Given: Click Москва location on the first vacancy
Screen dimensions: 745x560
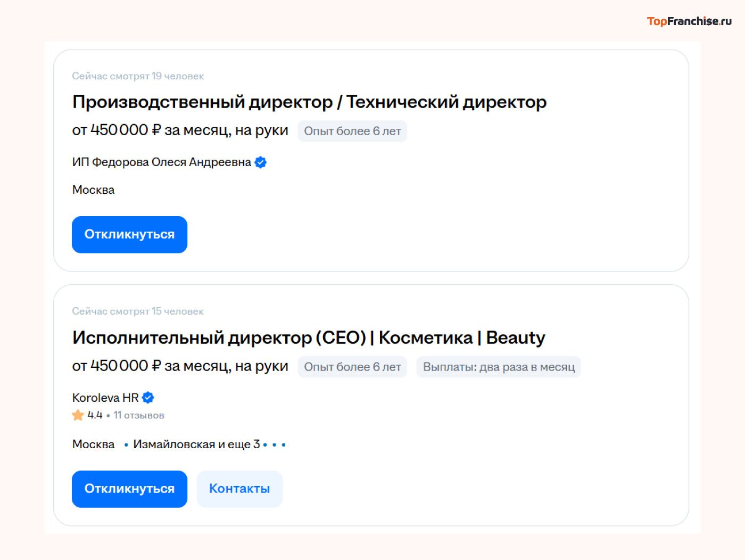Looking at the screenshot, I should [93, 190].
